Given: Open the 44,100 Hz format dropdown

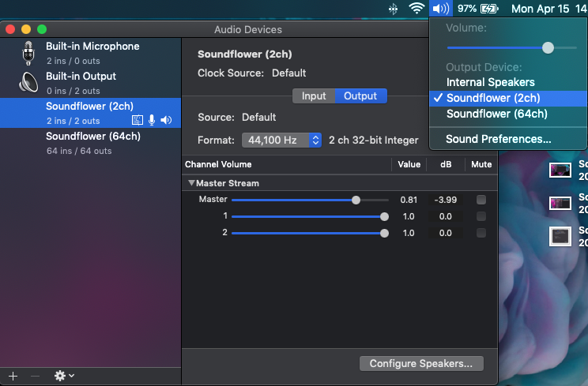Looking at the screenshot, I should pos(282,141).
